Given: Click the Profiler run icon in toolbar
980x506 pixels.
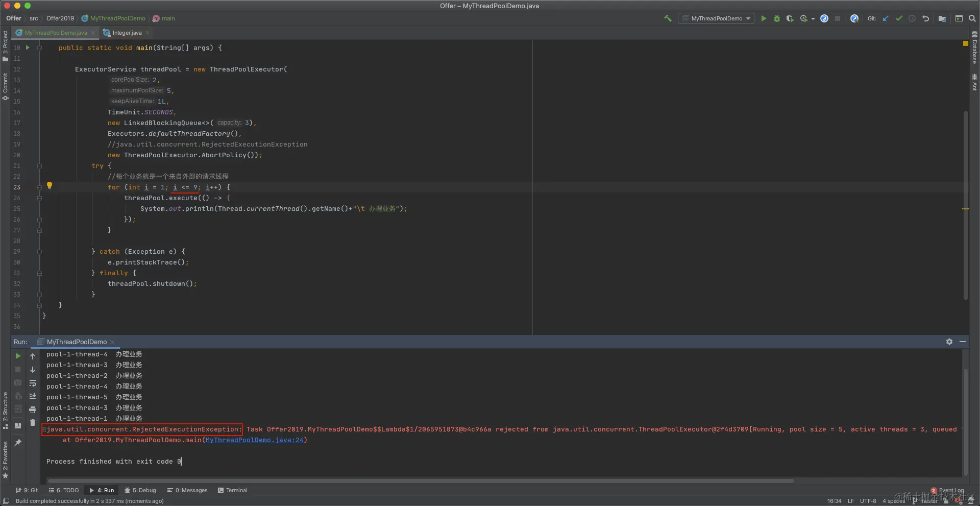Looking at the screenshot, I should (804, 18).
